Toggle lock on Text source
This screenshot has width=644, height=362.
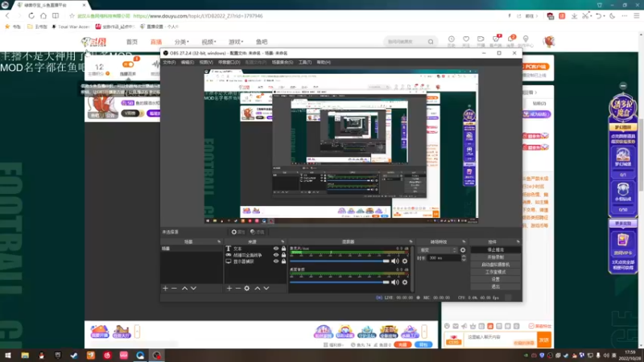pos(283,249)
